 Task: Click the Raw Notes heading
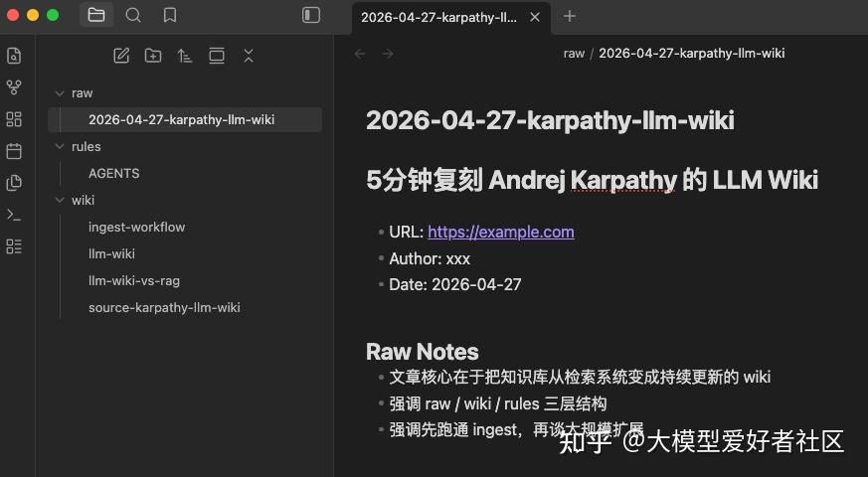click(x=423, y=352)
